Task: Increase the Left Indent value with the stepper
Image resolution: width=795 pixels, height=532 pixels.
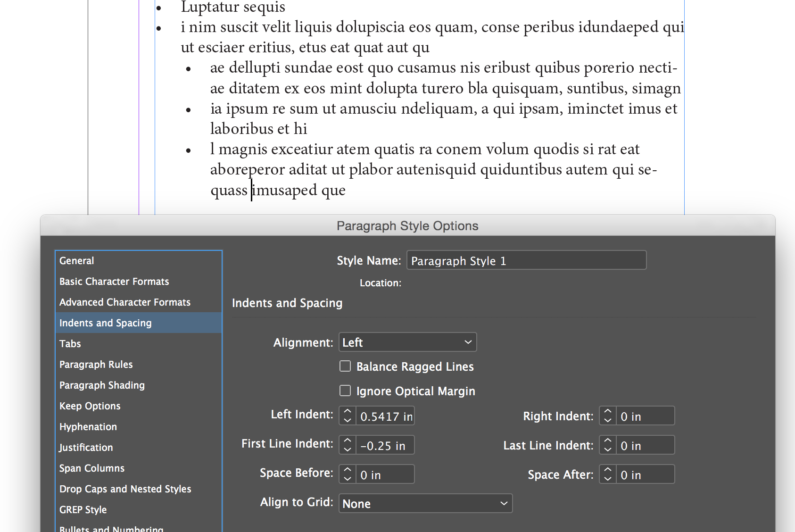Action: tap(347, 412)
